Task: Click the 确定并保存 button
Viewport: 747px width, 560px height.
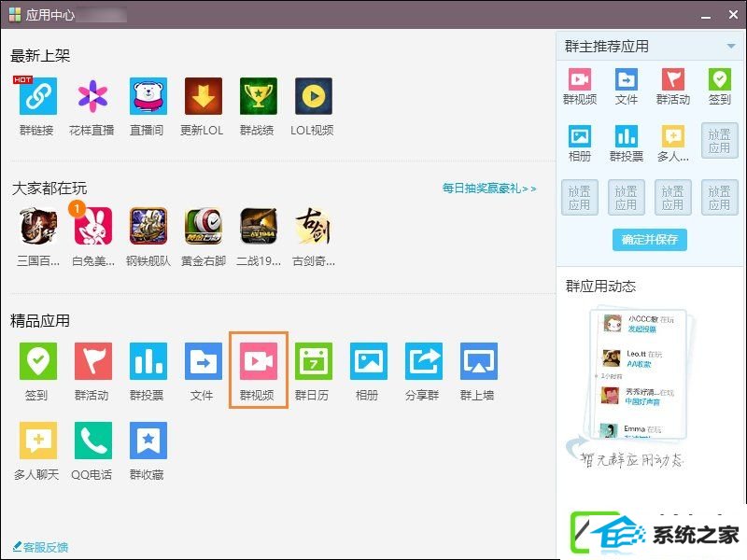Action: (x=650, y=240)
